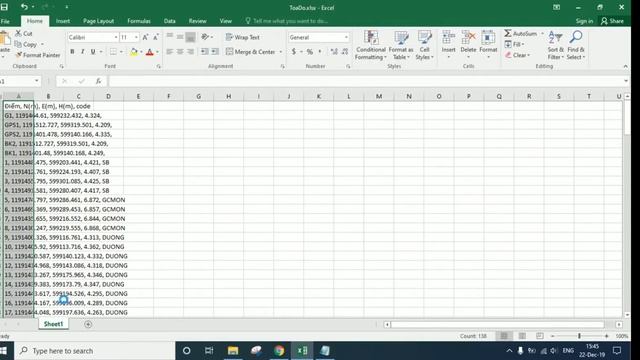The image size is (640, 360).
Task: Click the Cut scissors icon
Action: (18, 33)
